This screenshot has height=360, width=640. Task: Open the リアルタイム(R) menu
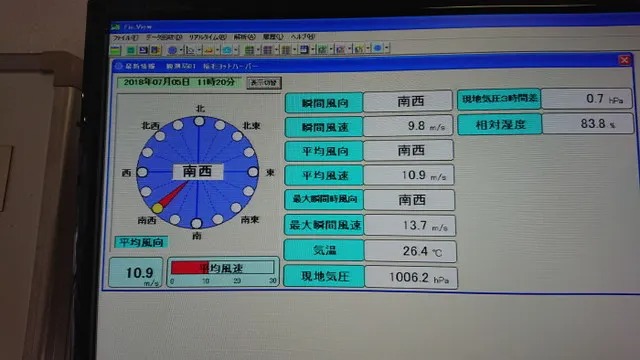coord(207,37)
